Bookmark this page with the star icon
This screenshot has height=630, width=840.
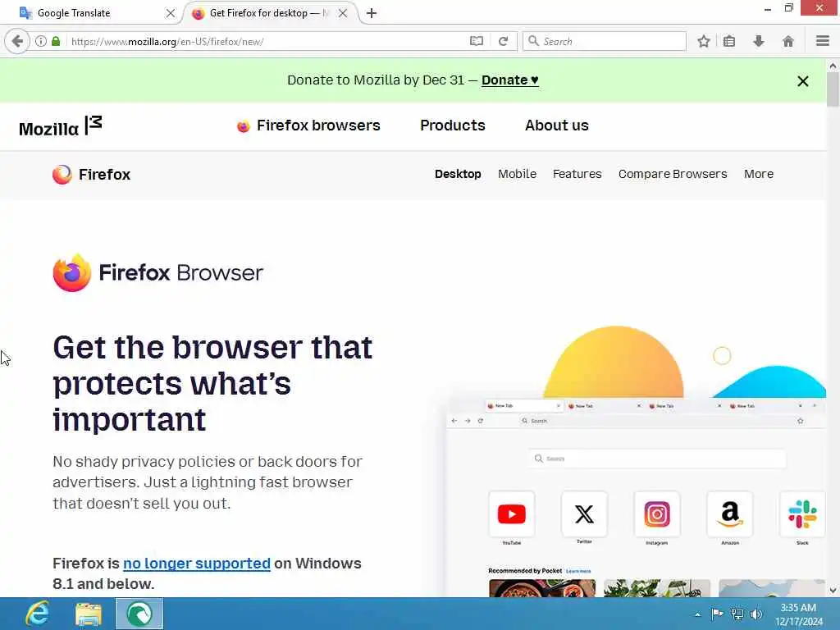(x=703, y=41)
